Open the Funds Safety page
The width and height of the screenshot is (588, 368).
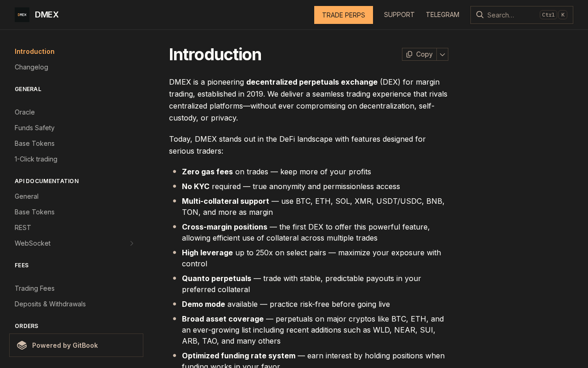point(34,128)
